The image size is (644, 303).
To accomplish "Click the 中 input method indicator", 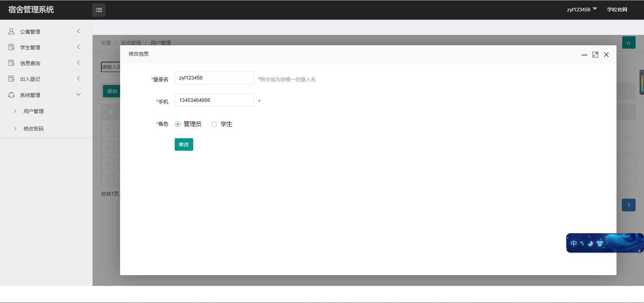I will (574, 243).
